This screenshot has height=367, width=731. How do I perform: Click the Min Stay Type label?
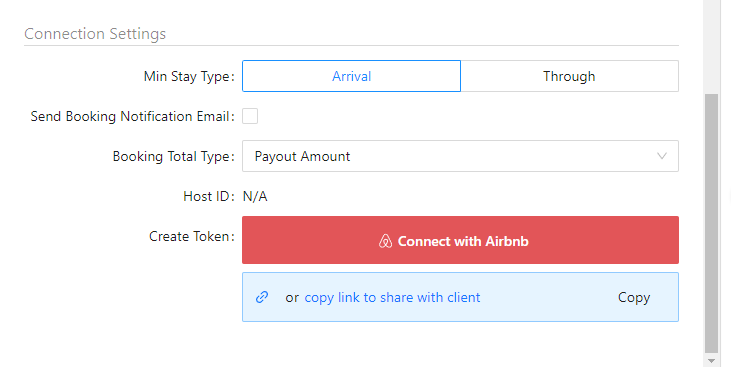pyautogui.click(x=189, y=76)
